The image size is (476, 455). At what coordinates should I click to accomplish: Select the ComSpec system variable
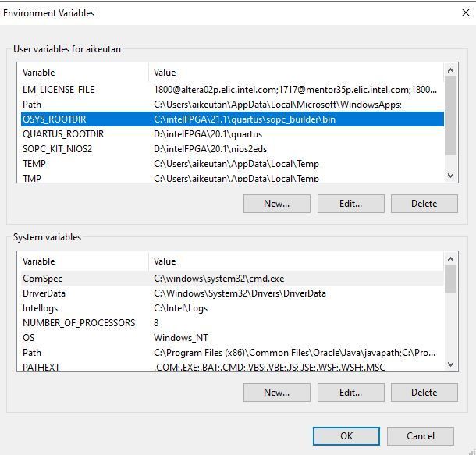click(42, 279)
